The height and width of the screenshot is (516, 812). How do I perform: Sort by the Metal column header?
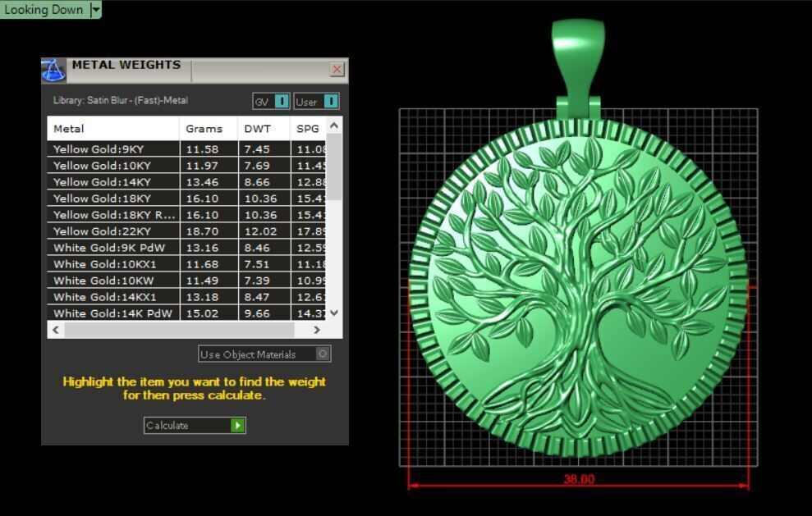tap(113, 129)
